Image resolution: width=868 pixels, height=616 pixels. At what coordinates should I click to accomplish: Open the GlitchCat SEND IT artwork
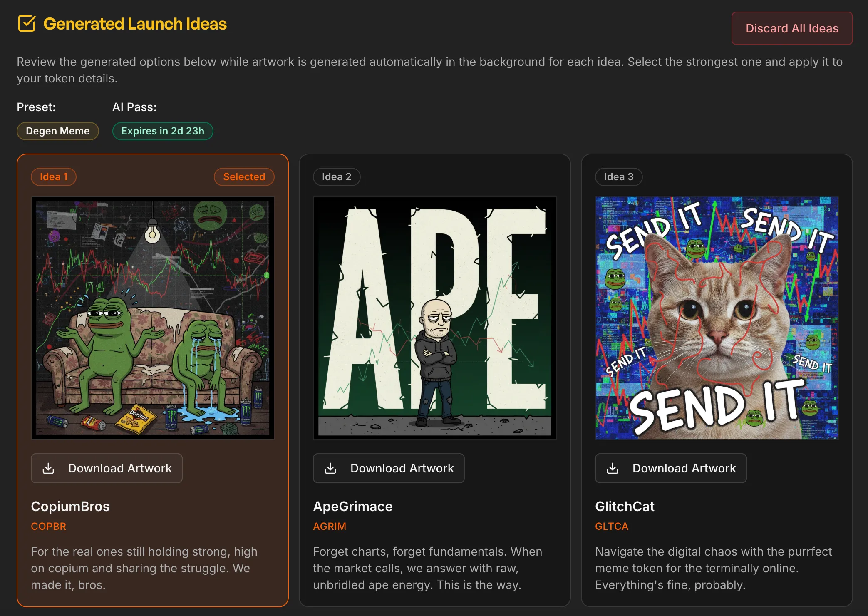717,318
